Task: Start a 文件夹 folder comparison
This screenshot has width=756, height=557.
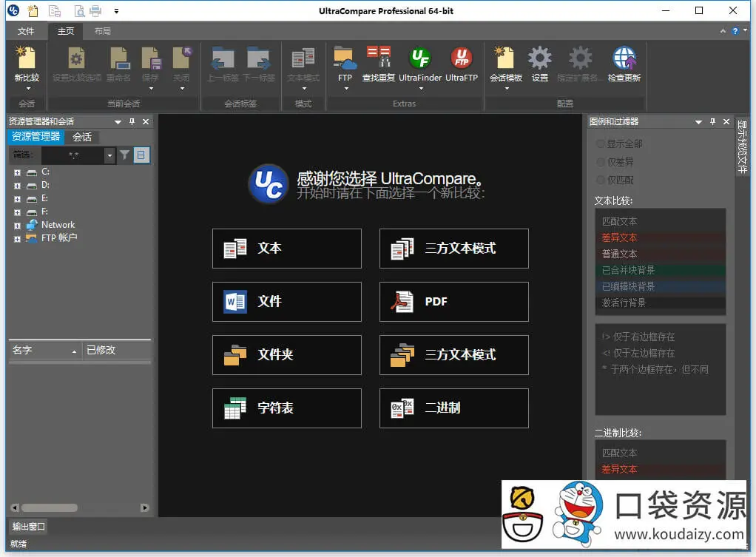Action: click(x=286, y=355)
